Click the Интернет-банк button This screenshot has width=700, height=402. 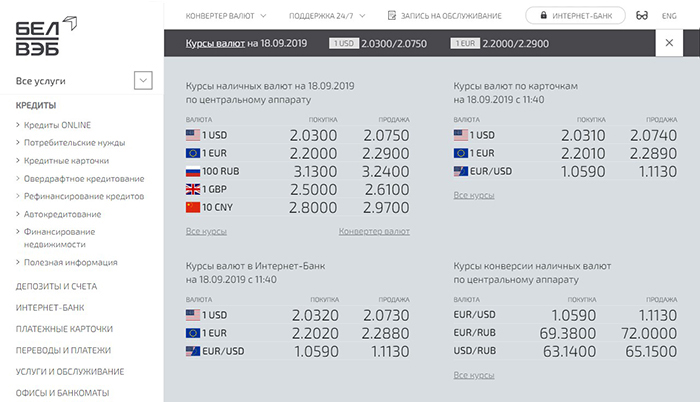[x=575, y=16]
